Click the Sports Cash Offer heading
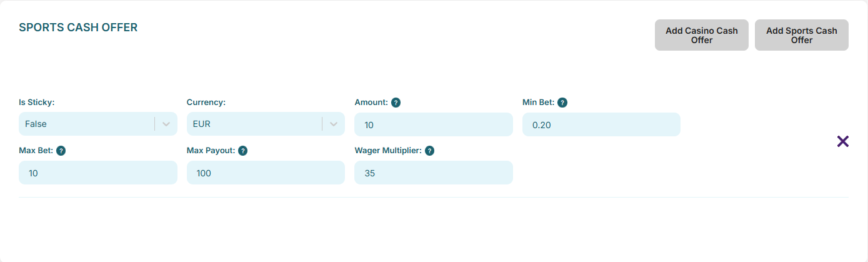The width and height of the screenshot is (868, 262). point(78,28)
